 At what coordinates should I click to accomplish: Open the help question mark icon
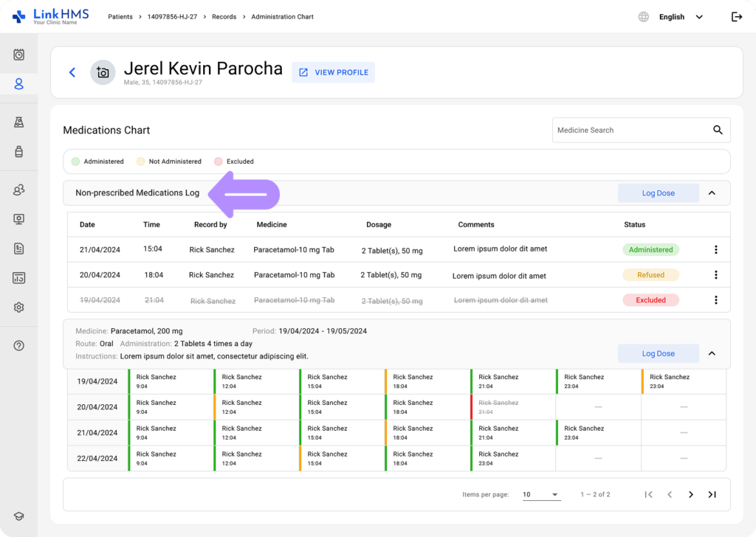(x=19, y=345)
